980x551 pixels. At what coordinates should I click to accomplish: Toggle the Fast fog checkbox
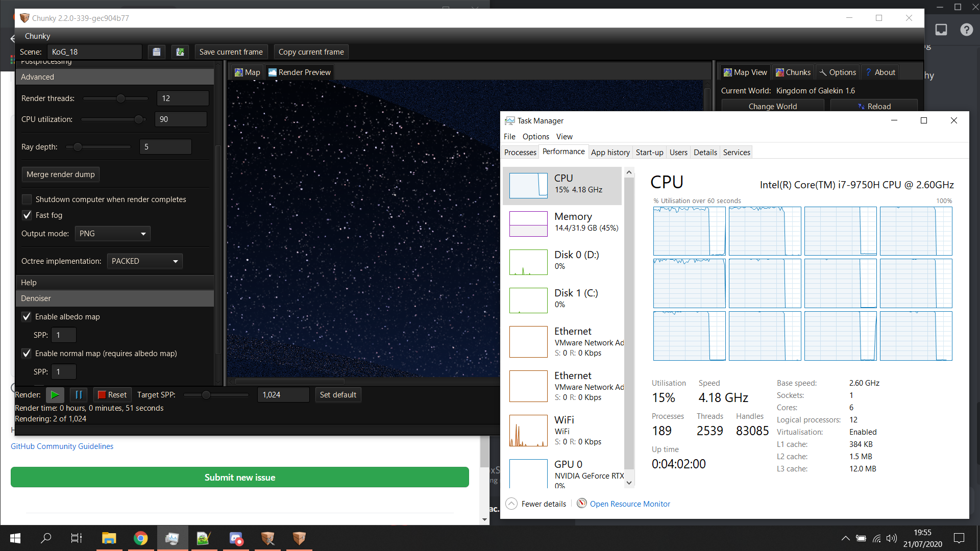coord(27,215)
